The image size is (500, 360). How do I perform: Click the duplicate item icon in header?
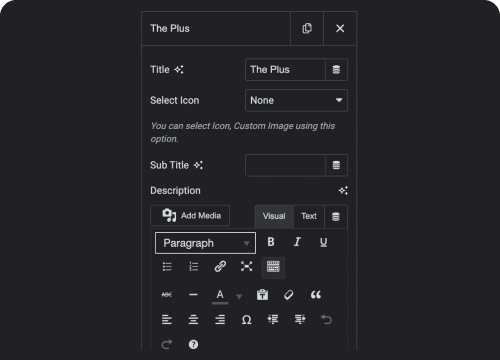click(x=307, y=29)
